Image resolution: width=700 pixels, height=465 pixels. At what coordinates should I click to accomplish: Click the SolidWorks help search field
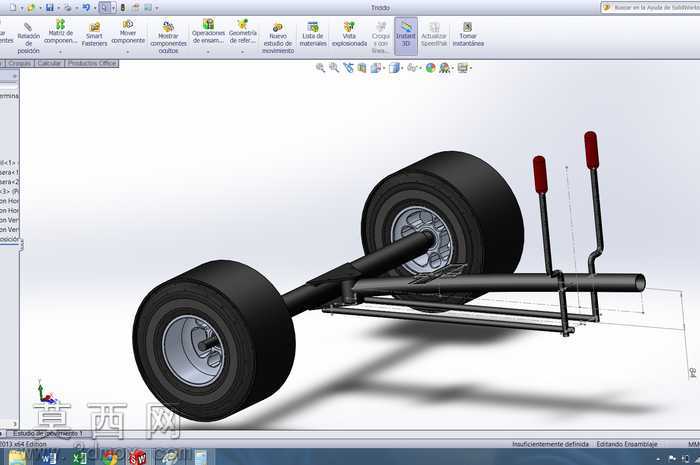coord(651,7)
